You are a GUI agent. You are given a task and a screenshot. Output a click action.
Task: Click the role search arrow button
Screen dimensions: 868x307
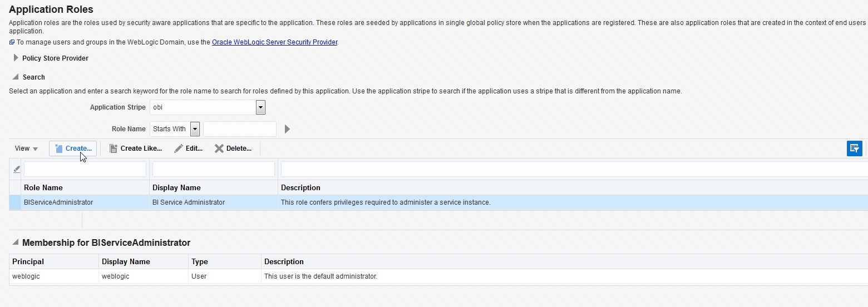pyautogui.click(x=287, y=129)
